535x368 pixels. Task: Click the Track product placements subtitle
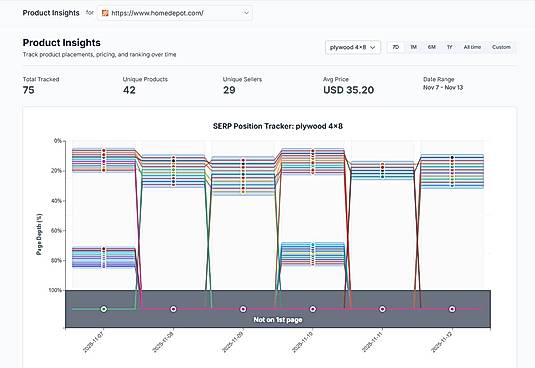click(x=99, y=55)
